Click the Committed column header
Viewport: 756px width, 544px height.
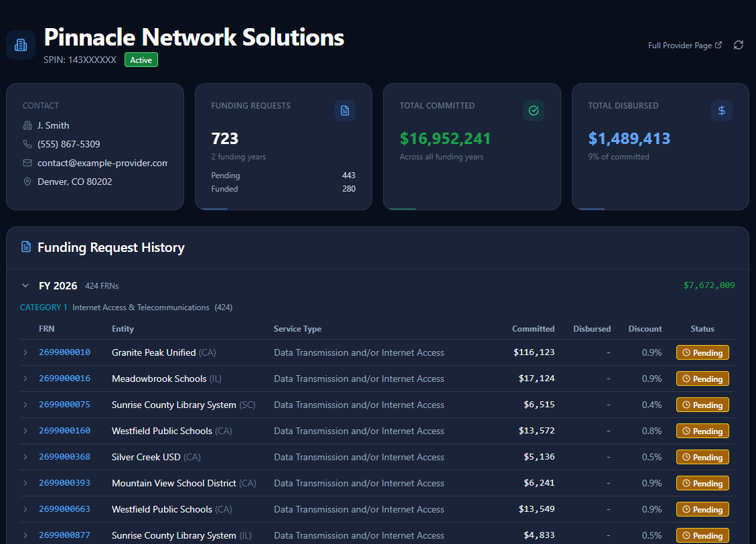[533, 329]
